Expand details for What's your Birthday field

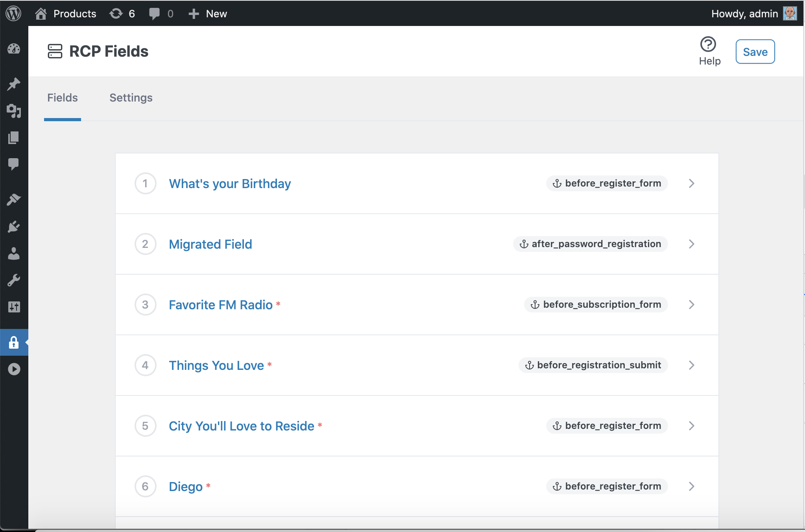(x=691, y=183)
